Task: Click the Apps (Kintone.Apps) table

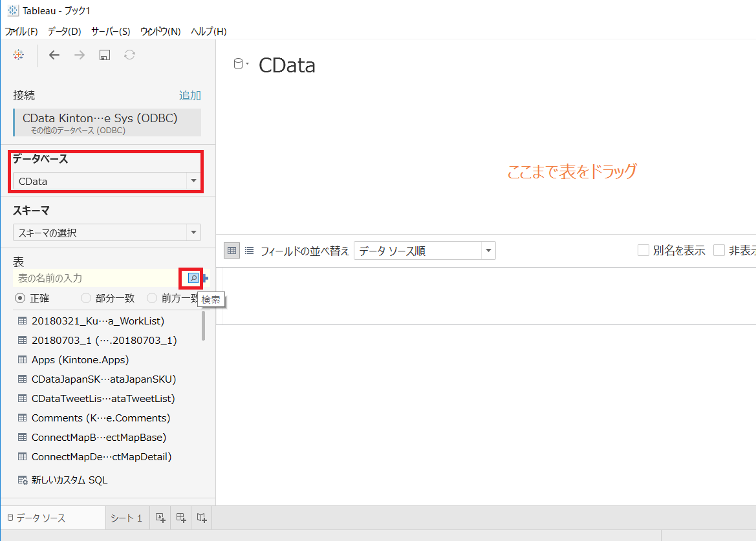Action: click(x=80, y=359)
